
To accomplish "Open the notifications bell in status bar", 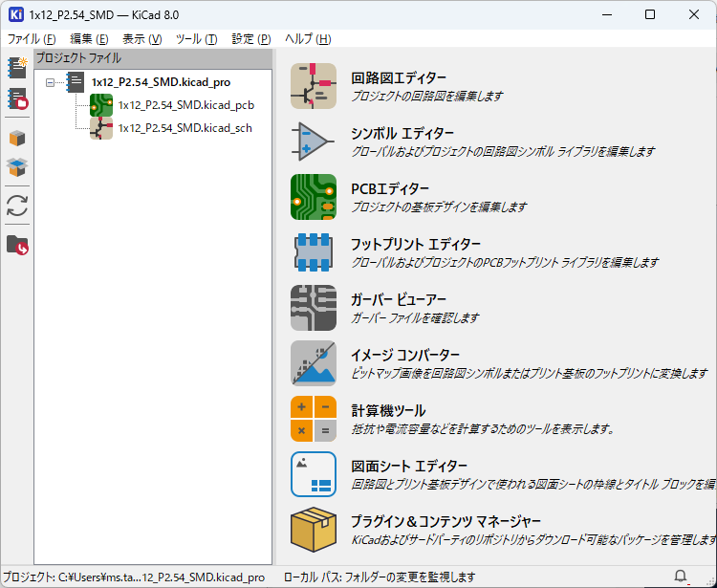I will pos(680,577).
